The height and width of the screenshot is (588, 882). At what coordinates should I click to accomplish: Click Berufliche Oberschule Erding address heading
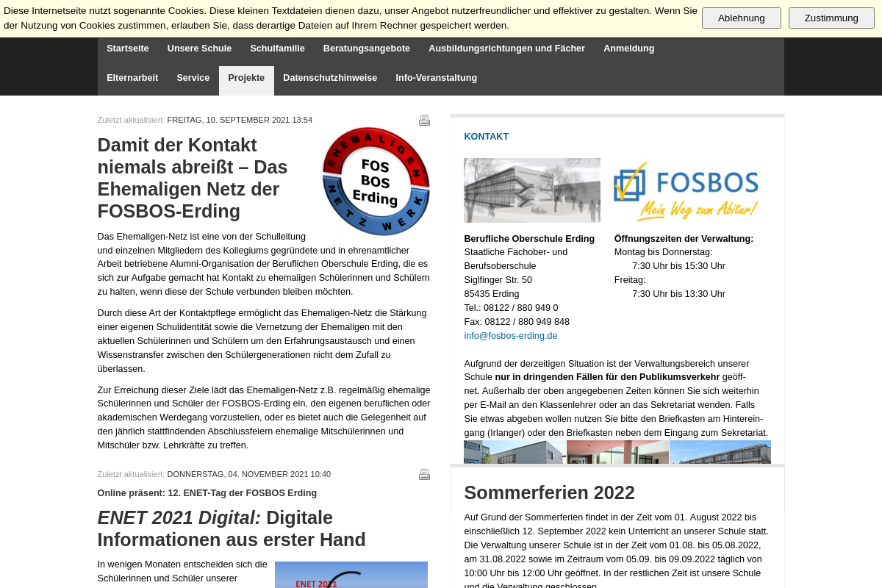click(x=529, y=239)
